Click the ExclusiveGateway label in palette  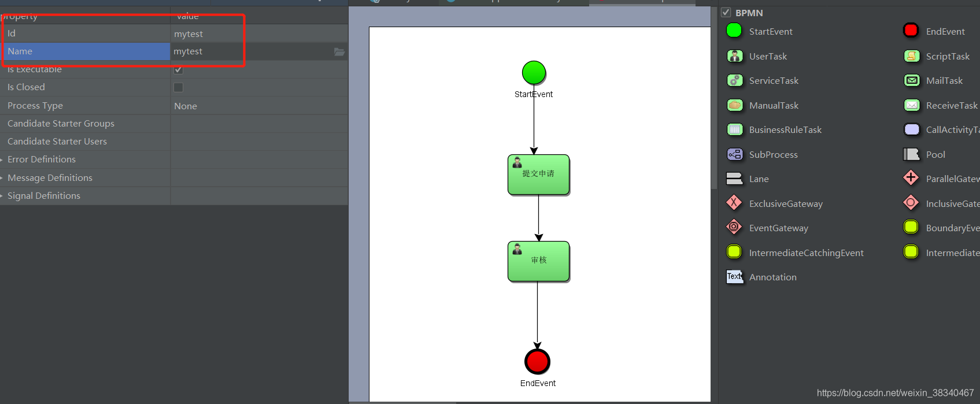pyautogui.click(x=786, y=204)
